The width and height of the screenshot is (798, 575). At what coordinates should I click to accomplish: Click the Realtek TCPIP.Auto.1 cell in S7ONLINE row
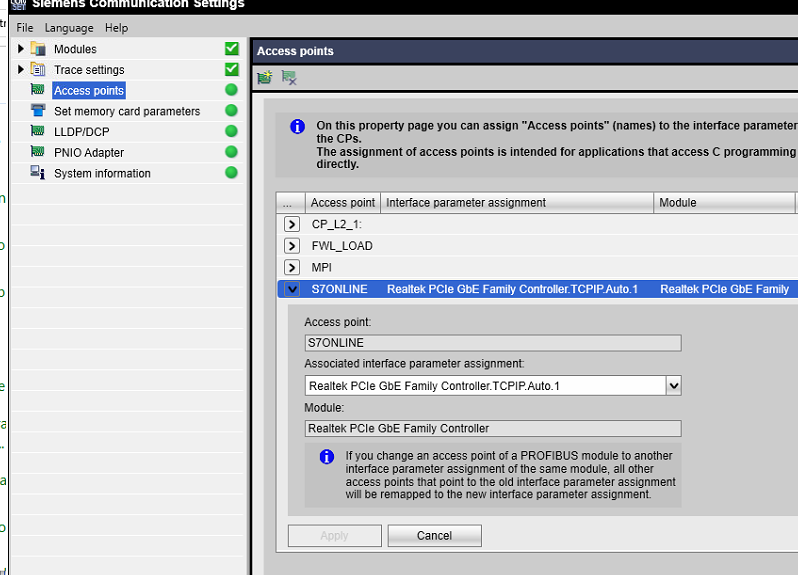pos(512,289)
